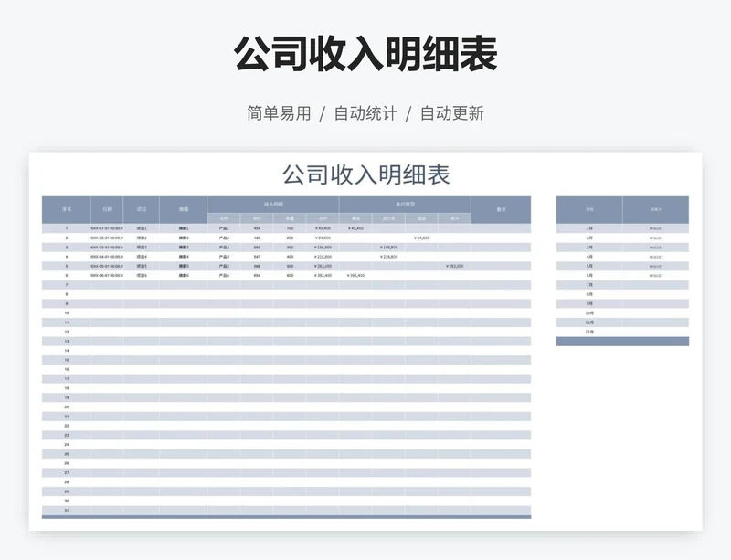Select the 项目1 cell
This screenshot has width=731, height=560.
[142, 228]
